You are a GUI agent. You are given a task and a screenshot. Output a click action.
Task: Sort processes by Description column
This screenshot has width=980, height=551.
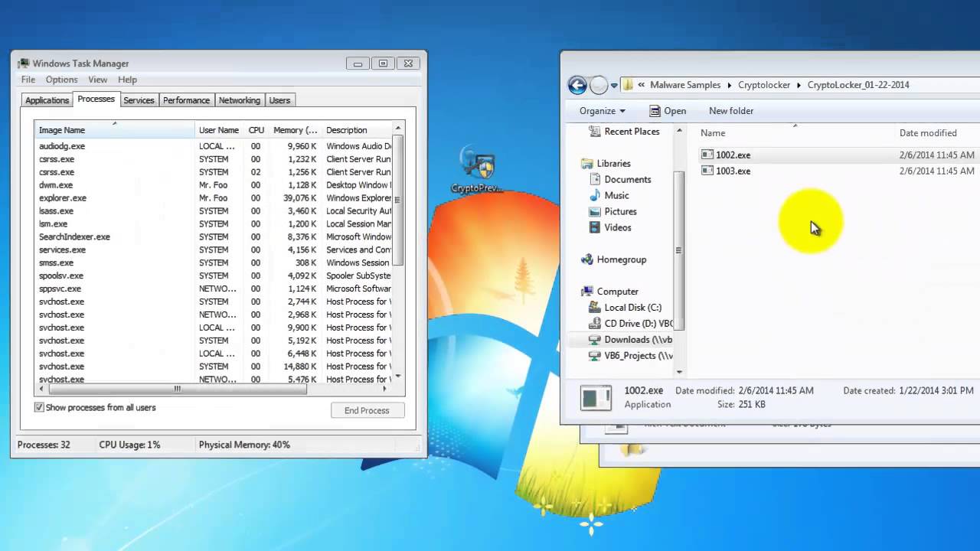356,130
